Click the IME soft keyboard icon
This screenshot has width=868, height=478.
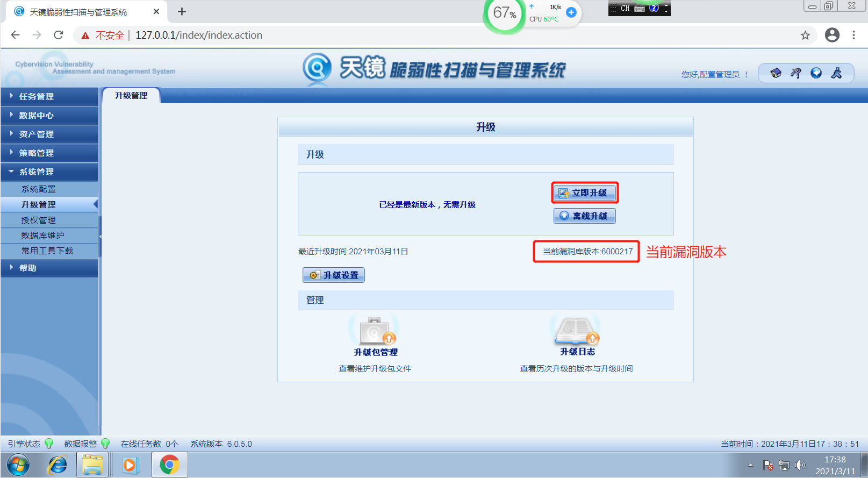[640, 8]
